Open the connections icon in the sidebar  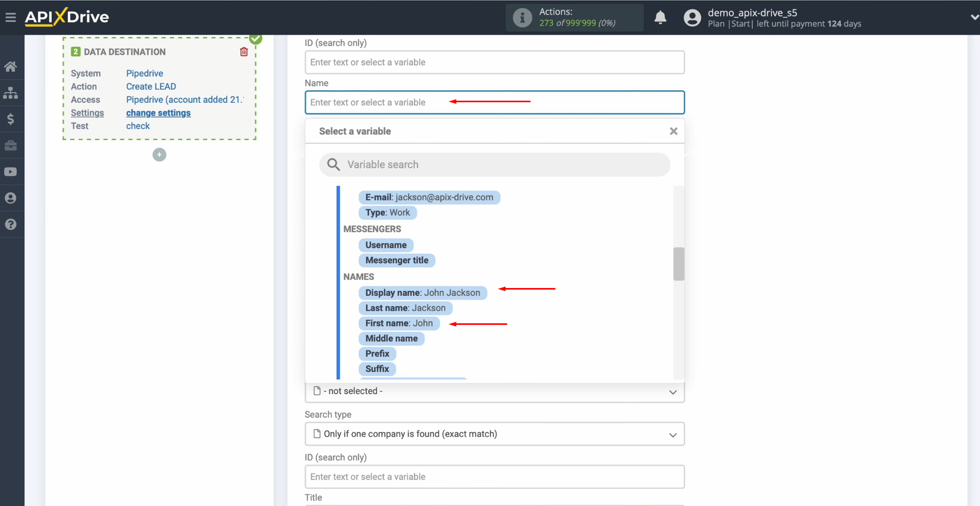(x=11, y=92)
